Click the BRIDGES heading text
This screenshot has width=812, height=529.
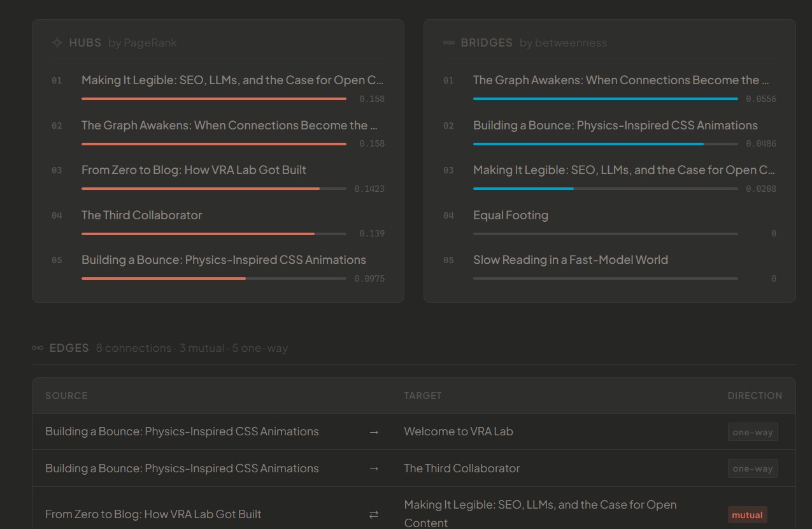(487, 43)
